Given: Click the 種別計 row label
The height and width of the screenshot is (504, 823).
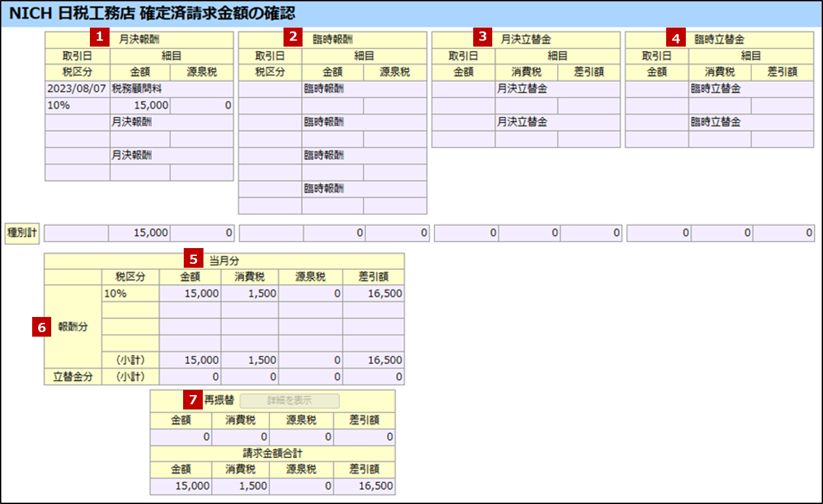Looking at the screenshot, I should [22, 233].
